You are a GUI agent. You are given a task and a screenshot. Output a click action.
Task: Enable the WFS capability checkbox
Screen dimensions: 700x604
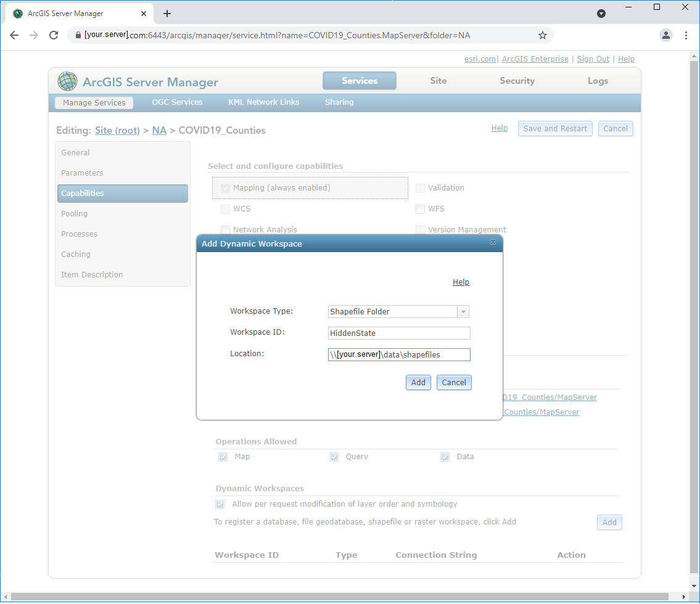[x=420, y=209]
